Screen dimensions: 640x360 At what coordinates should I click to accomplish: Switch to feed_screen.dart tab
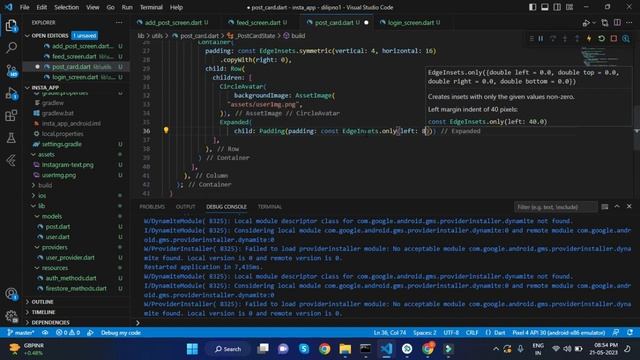point(258,22)
